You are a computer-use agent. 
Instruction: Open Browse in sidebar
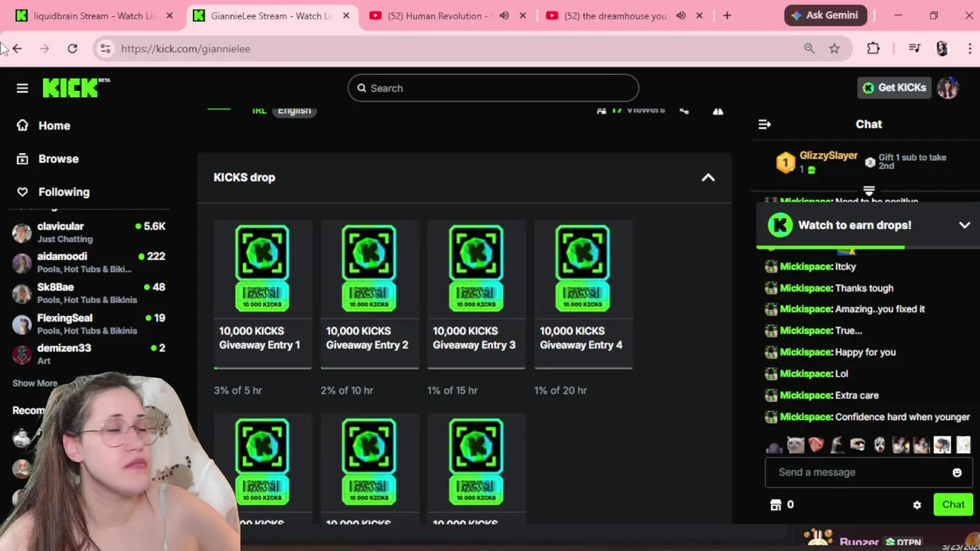58,158
